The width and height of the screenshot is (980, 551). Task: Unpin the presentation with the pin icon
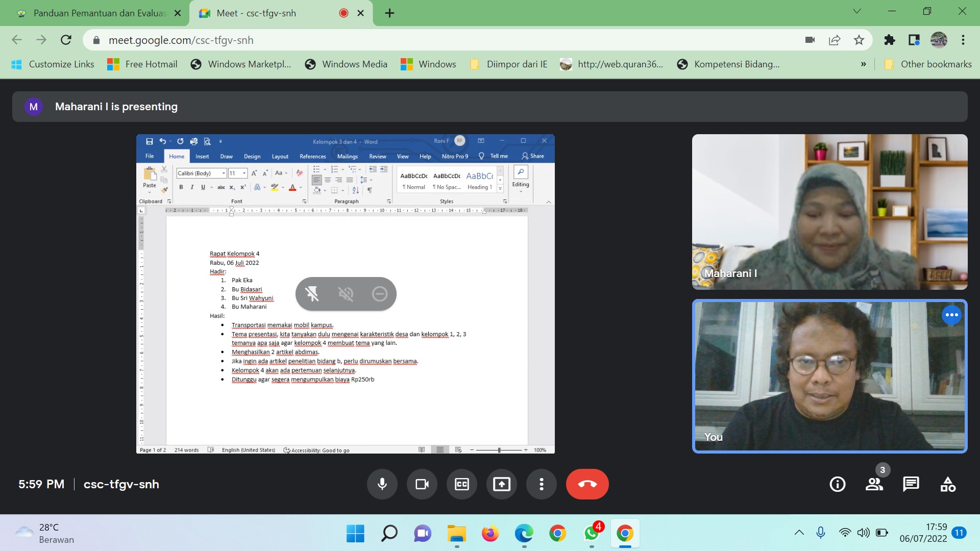[312, 294]
